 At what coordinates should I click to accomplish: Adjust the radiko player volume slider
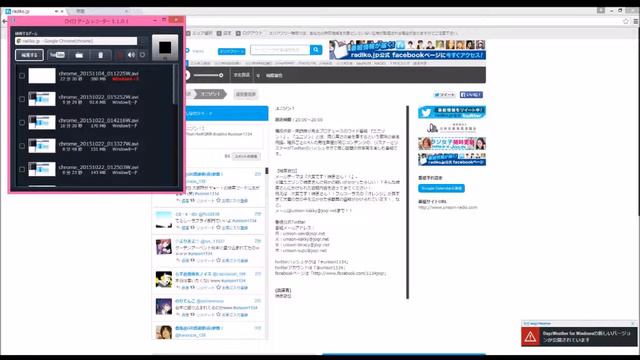pyautogui.click(x=209, y=75)
